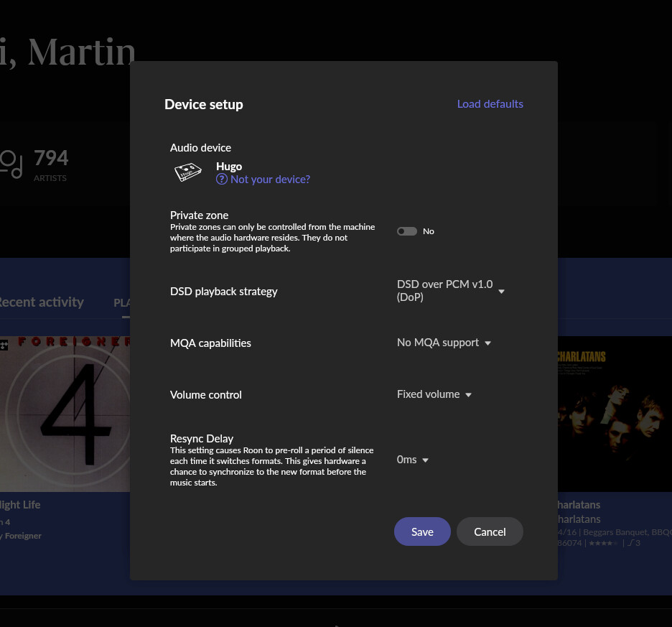672x627 pixels.
Task: Open the DSD playback strategy dropdown
Action: pyautogui.click(x=450, y=291)
